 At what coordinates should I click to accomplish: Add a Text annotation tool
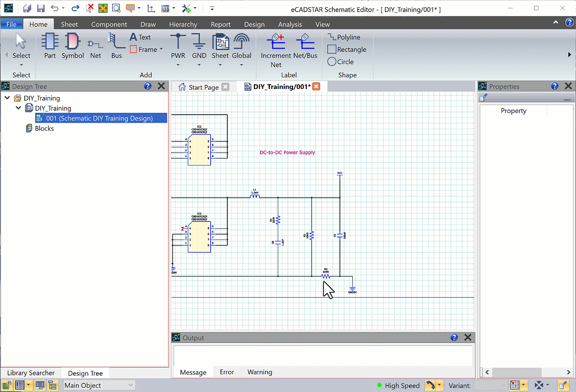click(141, 37)
